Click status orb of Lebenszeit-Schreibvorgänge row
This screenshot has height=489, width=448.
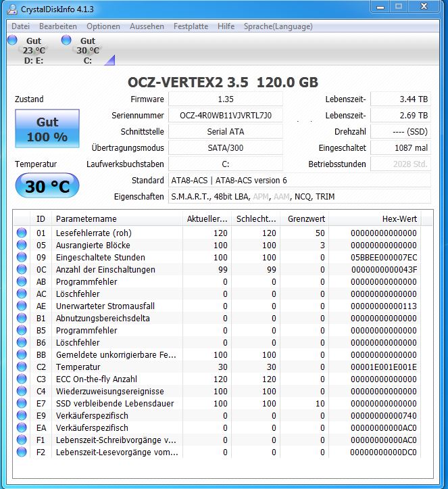pyautogui.click(x=22, y=440)
